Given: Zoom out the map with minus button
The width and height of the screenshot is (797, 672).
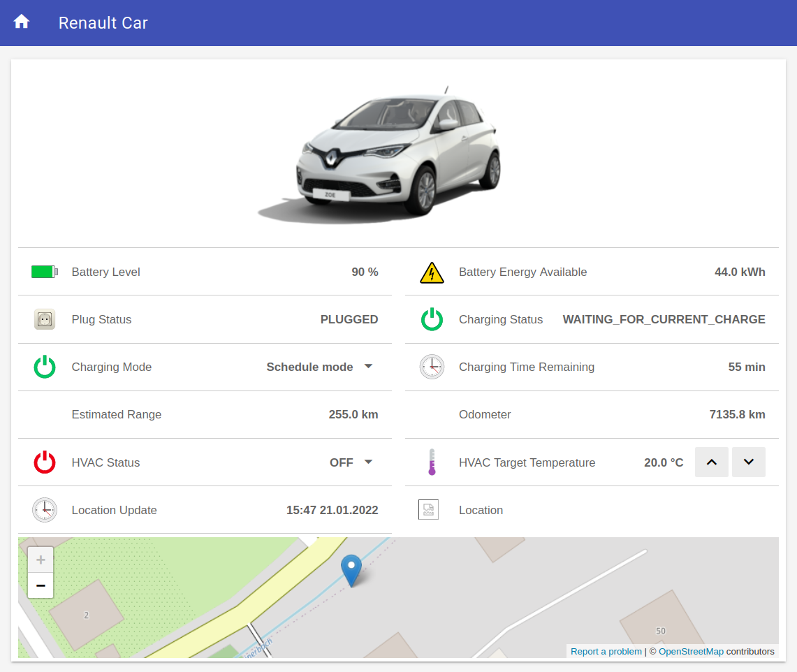Looking at the screenshot, I should [x=41, y=585].
